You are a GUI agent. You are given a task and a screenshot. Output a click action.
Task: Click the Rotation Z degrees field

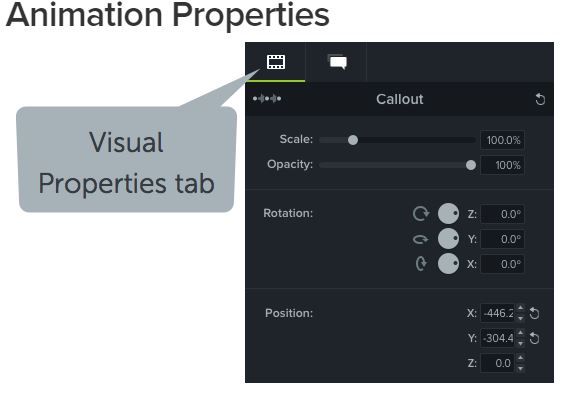pos(502,214)
